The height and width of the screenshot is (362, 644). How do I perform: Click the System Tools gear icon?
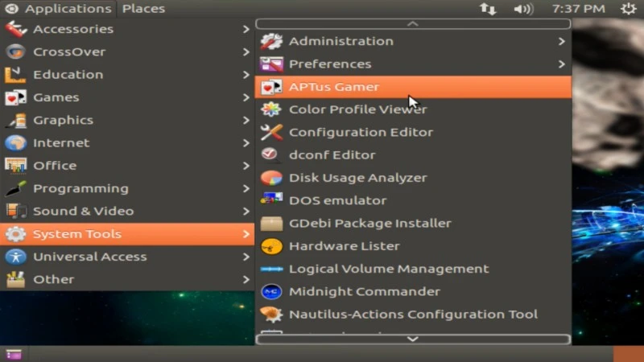pos(15,234)
